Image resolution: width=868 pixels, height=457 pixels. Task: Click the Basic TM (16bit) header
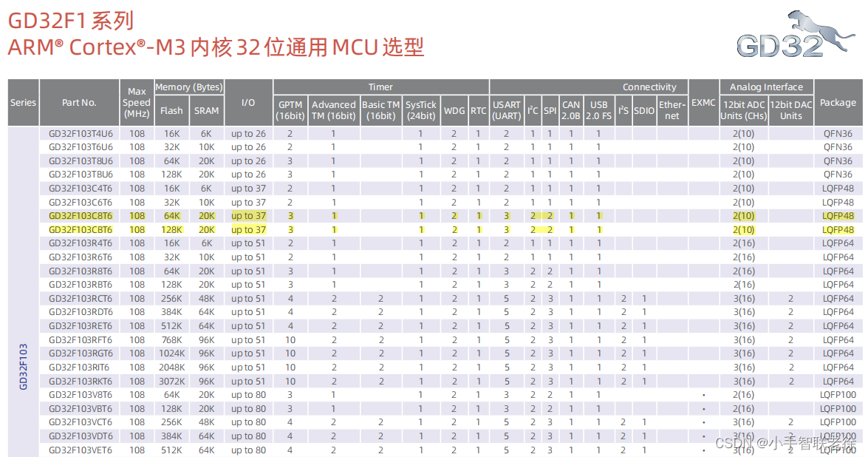tap(381, 110)
